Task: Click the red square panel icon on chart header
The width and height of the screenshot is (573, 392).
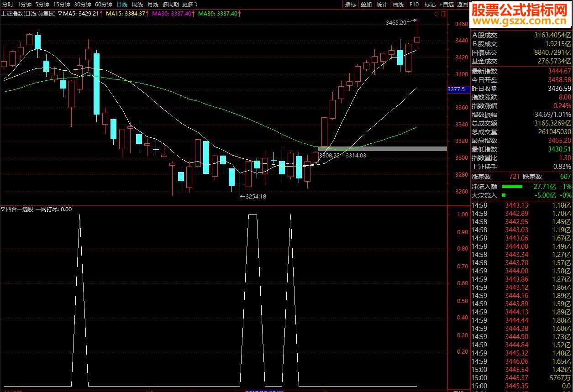Action: point(443,14)
